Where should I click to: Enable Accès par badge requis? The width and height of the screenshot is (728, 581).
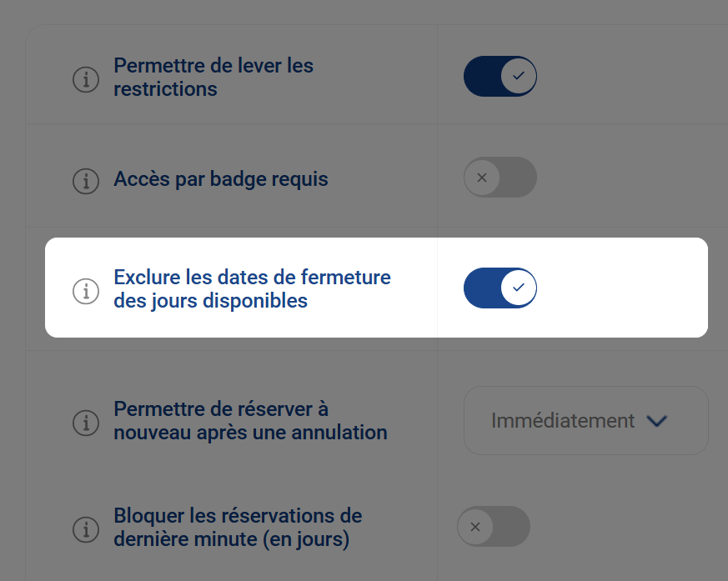click(x=500, y=177)
